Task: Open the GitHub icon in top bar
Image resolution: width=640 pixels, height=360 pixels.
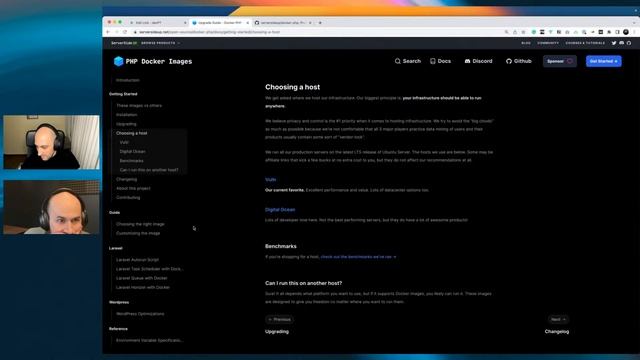Action: (629, 43)
